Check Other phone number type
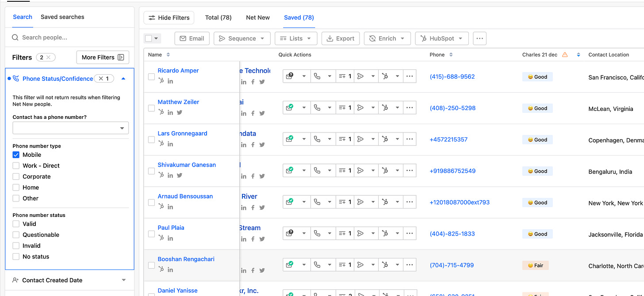Image resolution: width=644 pixels, height=296 pixels. pos(16,198)
